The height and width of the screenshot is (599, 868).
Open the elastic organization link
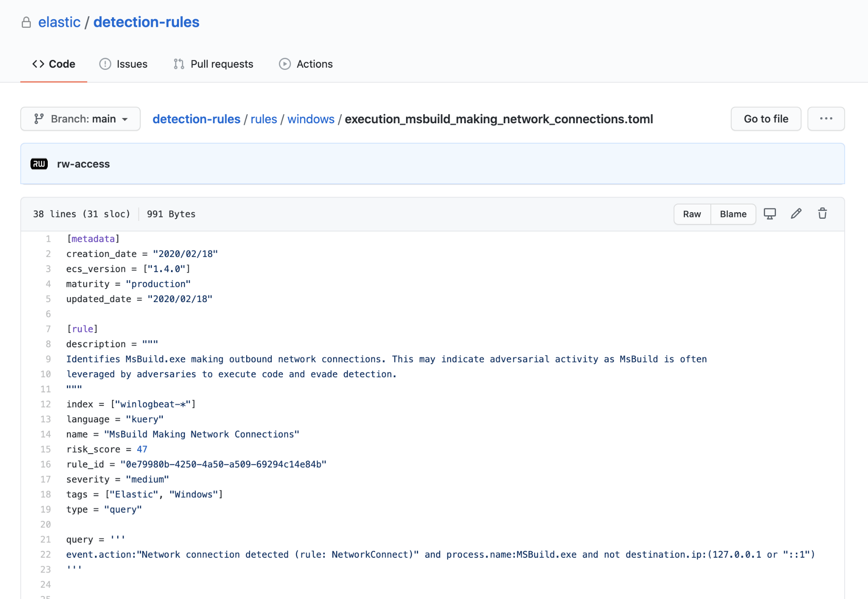click(59, 22)
